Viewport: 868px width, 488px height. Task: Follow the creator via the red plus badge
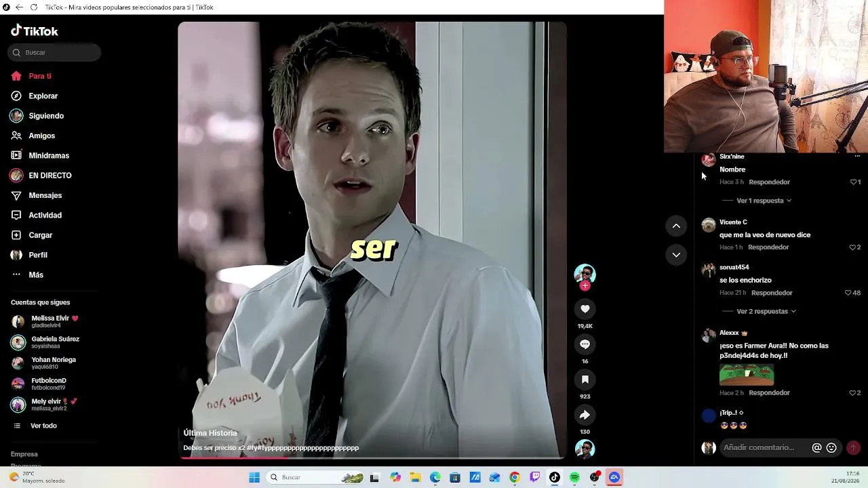coord(585,286)
